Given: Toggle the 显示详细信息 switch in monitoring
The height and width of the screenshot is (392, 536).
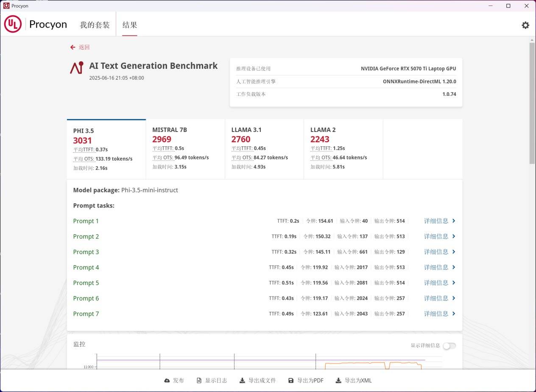Looking at the screenshot, I should click(449, 346).
